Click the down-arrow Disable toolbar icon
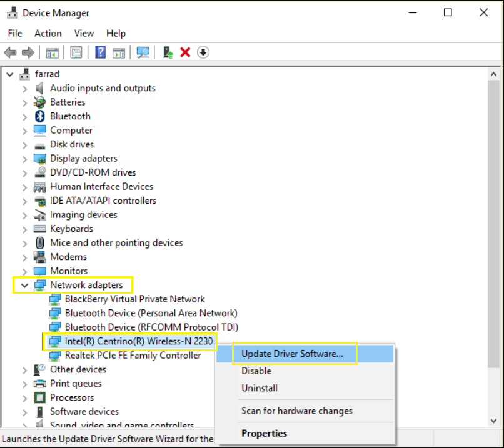This screenshot has width=504, height=448. tap(203, 52)
